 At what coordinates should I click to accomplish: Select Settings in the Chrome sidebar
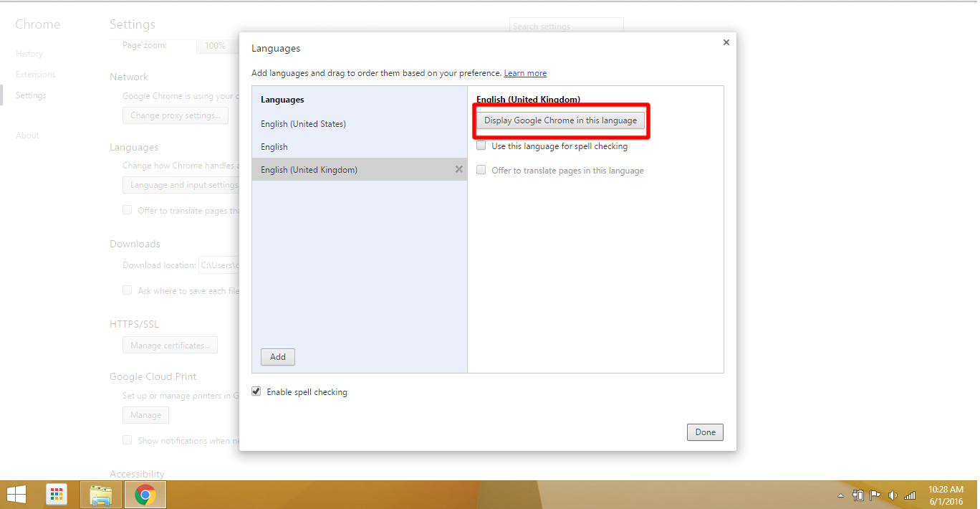(x=31, y=95)
